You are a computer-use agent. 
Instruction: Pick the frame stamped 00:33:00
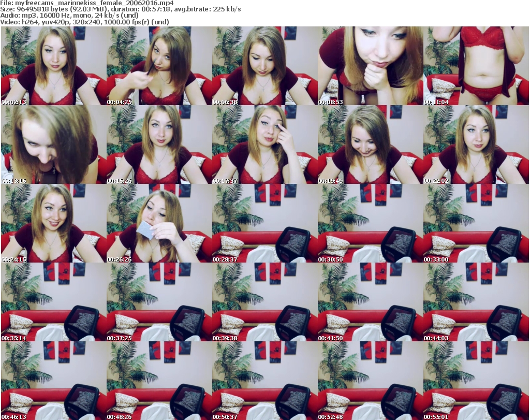[476, 223]
